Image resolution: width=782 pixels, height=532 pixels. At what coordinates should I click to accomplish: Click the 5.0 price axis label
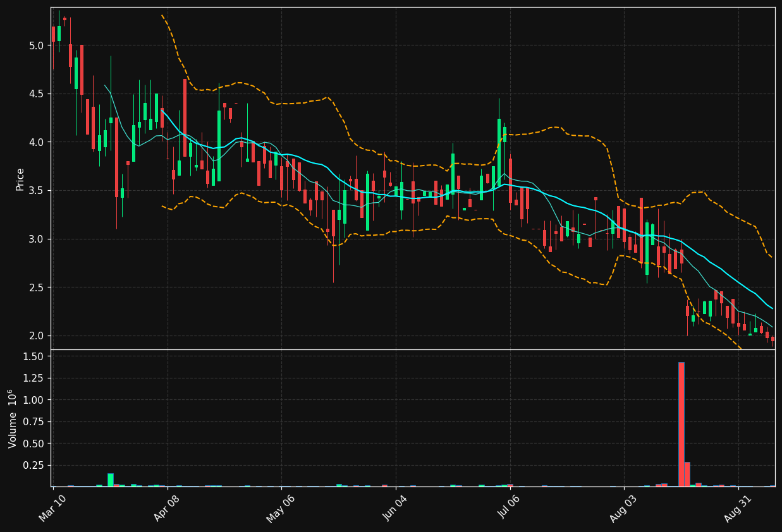pyautogui.click(x=36, y=45)
